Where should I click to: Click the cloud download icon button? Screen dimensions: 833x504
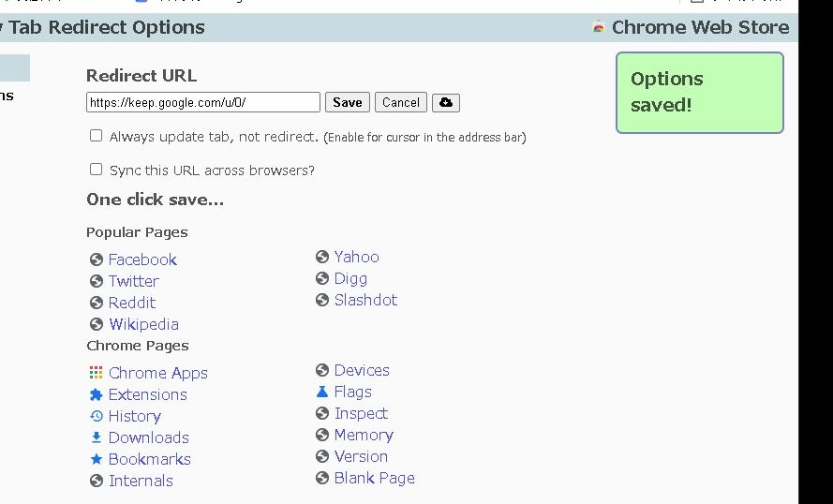pyautogui.click(x=446, y=102)
